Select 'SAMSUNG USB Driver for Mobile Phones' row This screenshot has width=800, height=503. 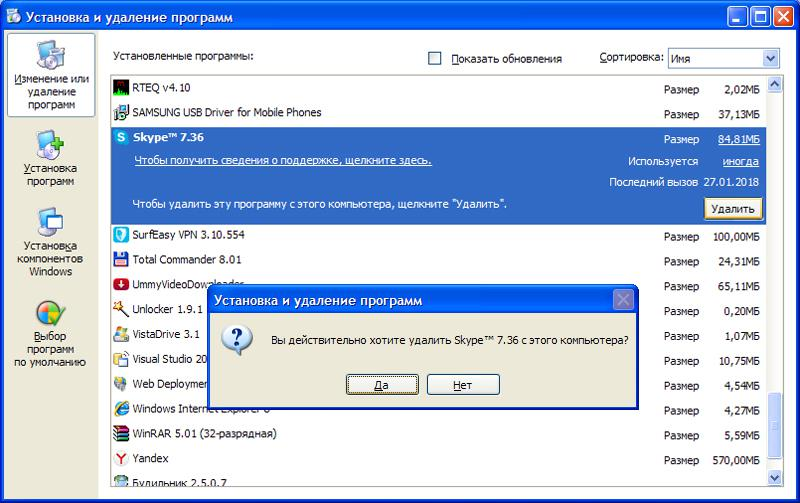pyautogui.click(x=439, y=113)
